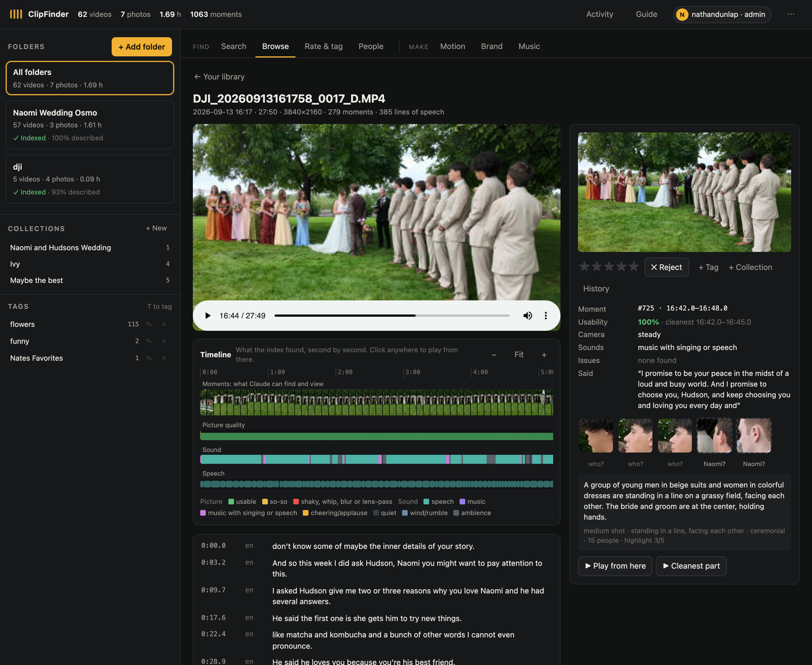Image resolution: width=812 pixels, height=665 pixels.
Task: Jump to transcript line at 0:22.4
Action: point(376,640)
